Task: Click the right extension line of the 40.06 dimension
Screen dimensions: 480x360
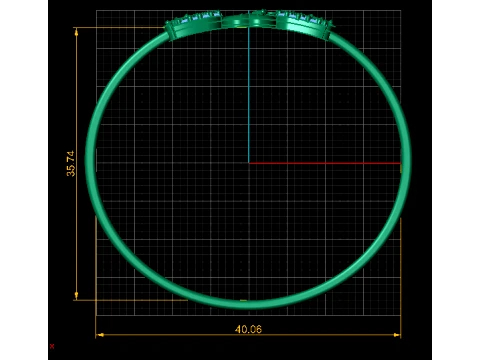Action: tap(400, 277)
